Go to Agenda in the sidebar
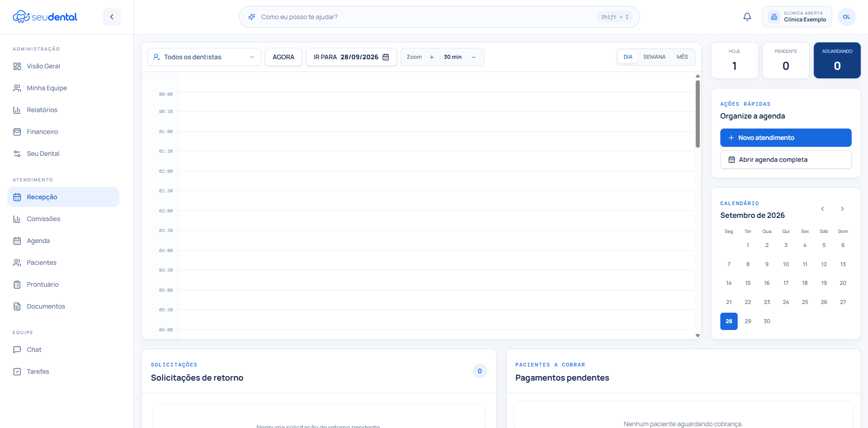Viewport: 868px width, 428px height. pos(63,241)
